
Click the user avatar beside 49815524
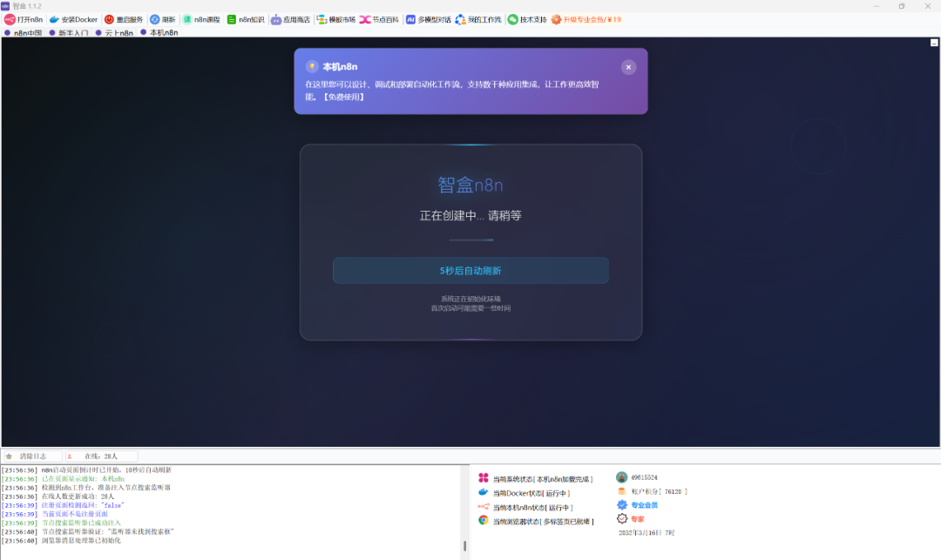(x=622, y=477)
